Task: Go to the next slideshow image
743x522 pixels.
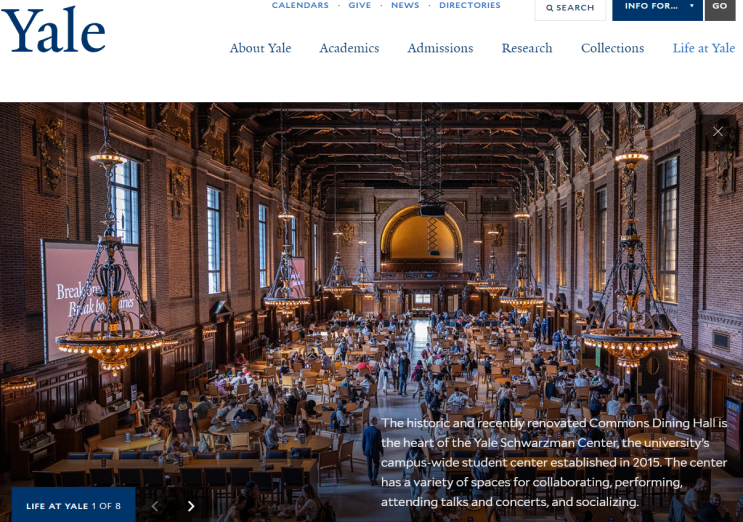Action: point(190,506)
